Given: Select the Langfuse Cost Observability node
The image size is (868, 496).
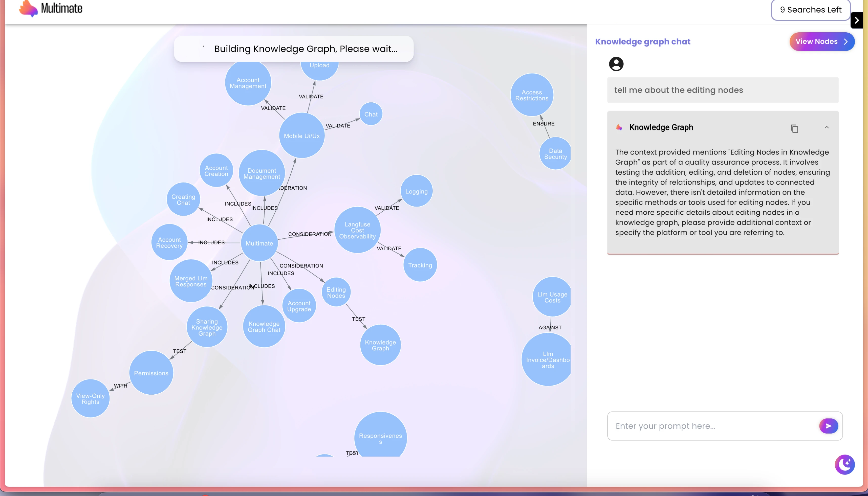Looking at the screenshot, I should click(x=357, y=230).
